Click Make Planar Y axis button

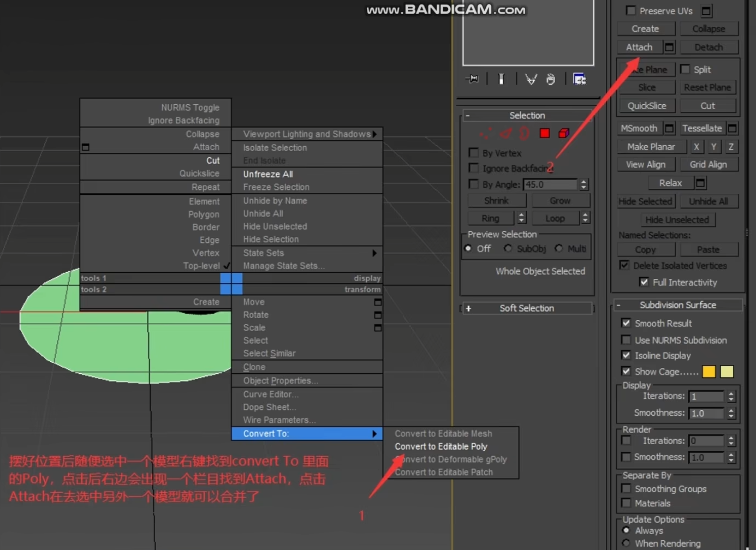(x=713, y=147)
